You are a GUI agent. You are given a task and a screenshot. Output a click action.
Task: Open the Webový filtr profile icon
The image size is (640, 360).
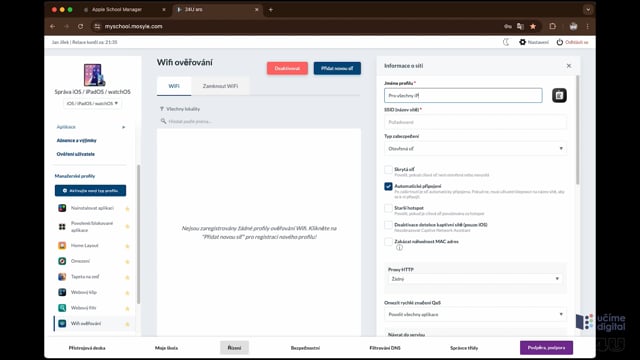pos(62,308)
